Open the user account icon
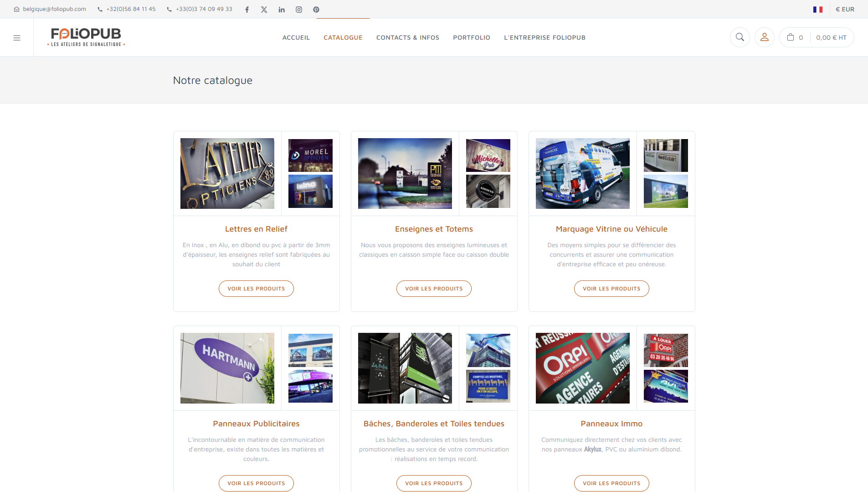The image size is (868, 492). (765, 37)
